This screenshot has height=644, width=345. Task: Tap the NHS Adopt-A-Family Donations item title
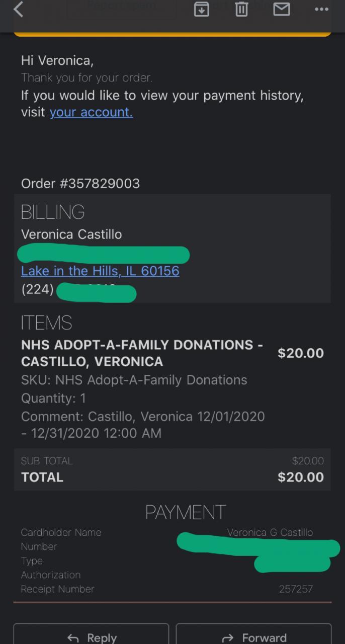(x=142, y=353)
